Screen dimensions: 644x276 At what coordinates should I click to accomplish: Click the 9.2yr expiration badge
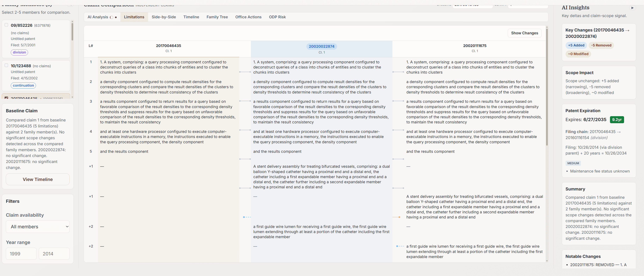tap(617, 120)
